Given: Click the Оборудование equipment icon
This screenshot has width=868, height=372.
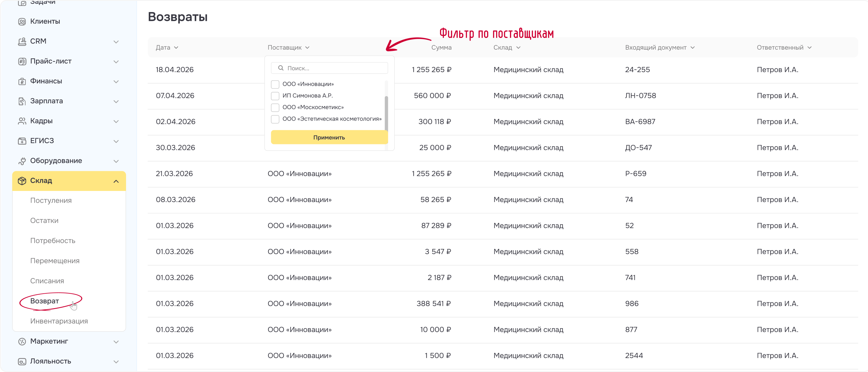Looking at the screenshot, I should pos(22,161).
